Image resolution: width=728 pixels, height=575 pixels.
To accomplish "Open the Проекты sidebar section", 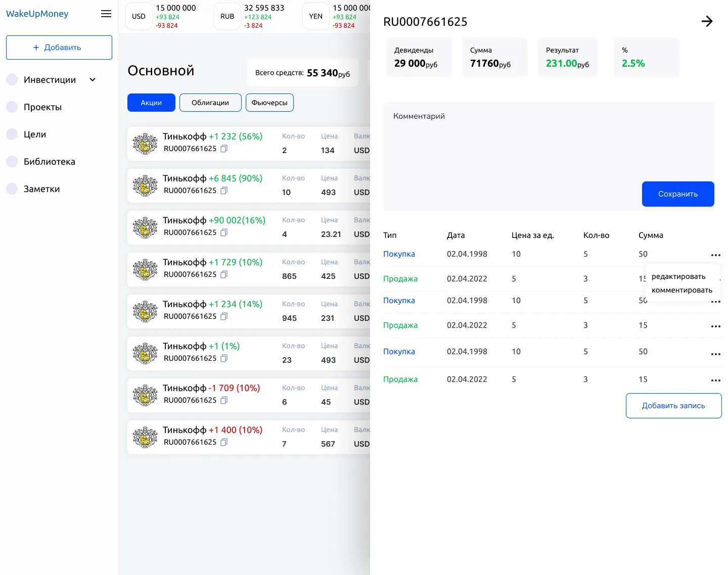I will tap(42, 107).
